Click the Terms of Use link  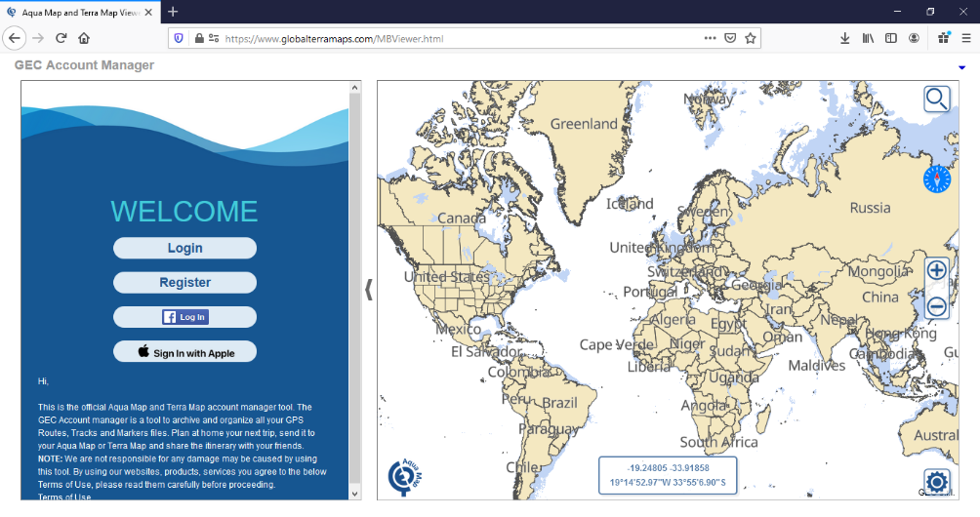pyautogui.click(x=64, y=497)
